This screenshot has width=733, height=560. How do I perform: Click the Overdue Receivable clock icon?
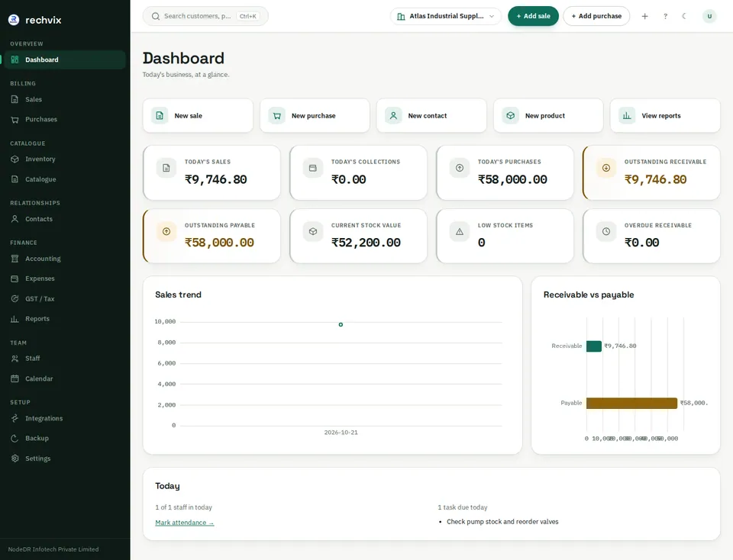605,232
